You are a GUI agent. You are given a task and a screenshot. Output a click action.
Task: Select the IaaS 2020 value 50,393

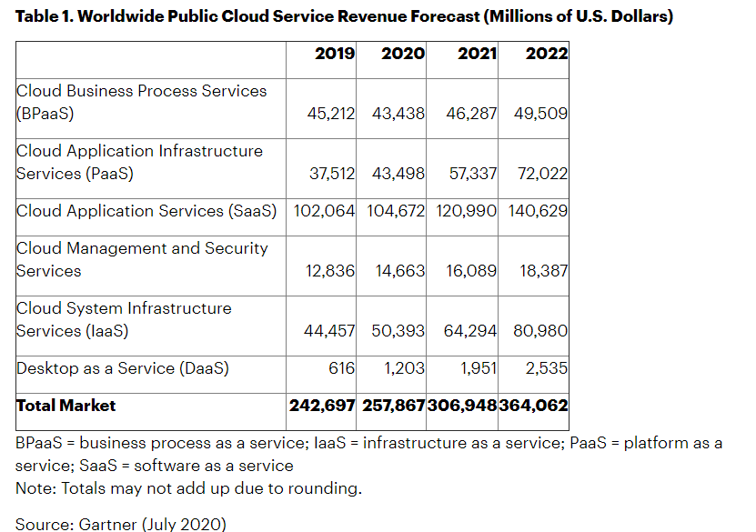[x=398, y=331]
